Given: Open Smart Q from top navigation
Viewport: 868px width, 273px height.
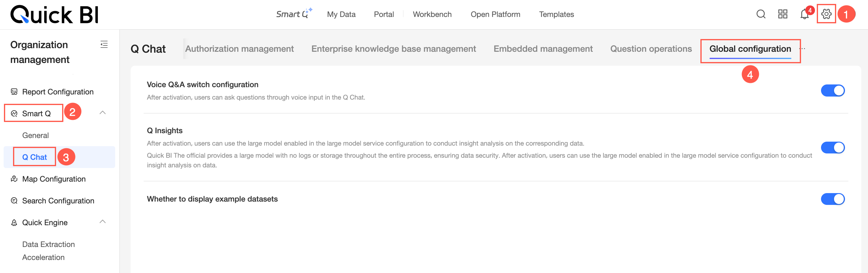Looking at the screenshot, I should (294, 14).
